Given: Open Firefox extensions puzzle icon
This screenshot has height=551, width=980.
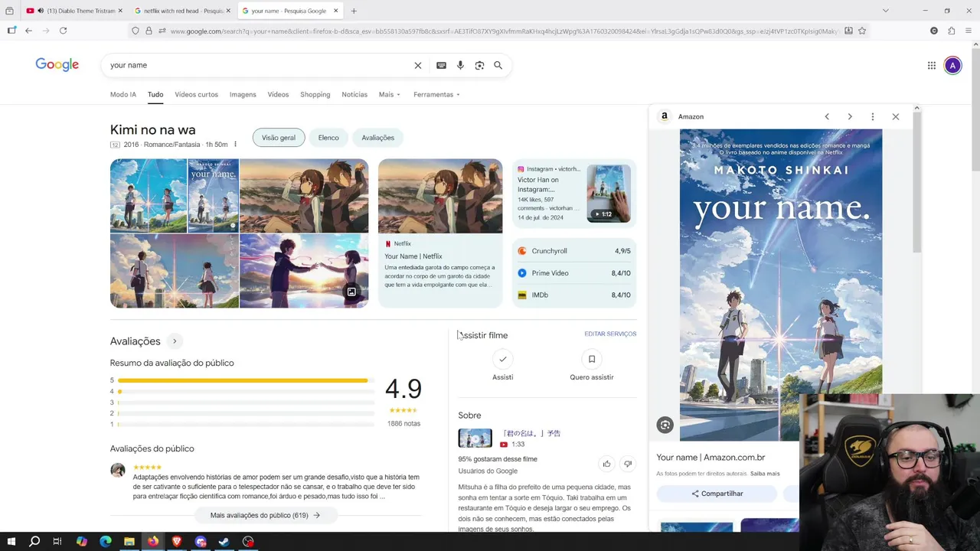Looking at the screenshot, I should click(952, 31).
